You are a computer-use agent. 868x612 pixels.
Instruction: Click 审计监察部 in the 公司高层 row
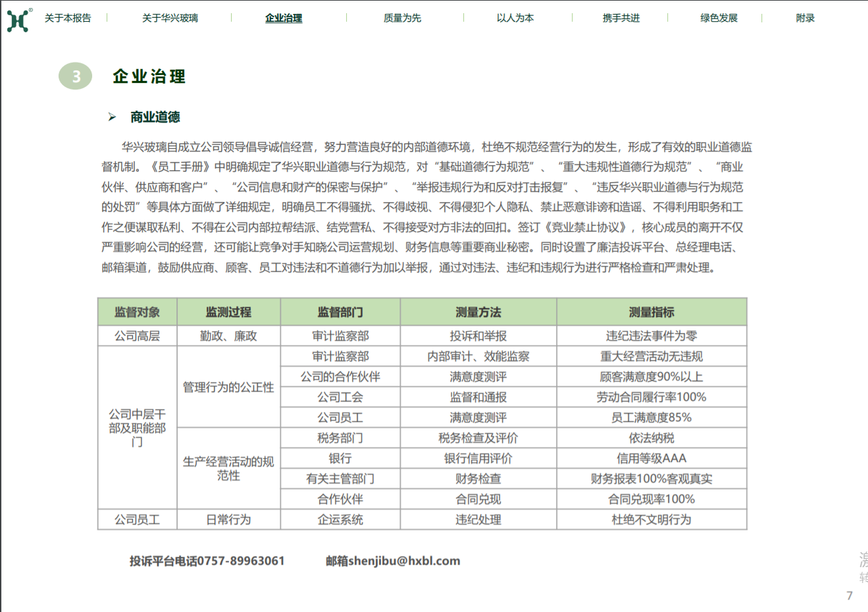[340, 336]
